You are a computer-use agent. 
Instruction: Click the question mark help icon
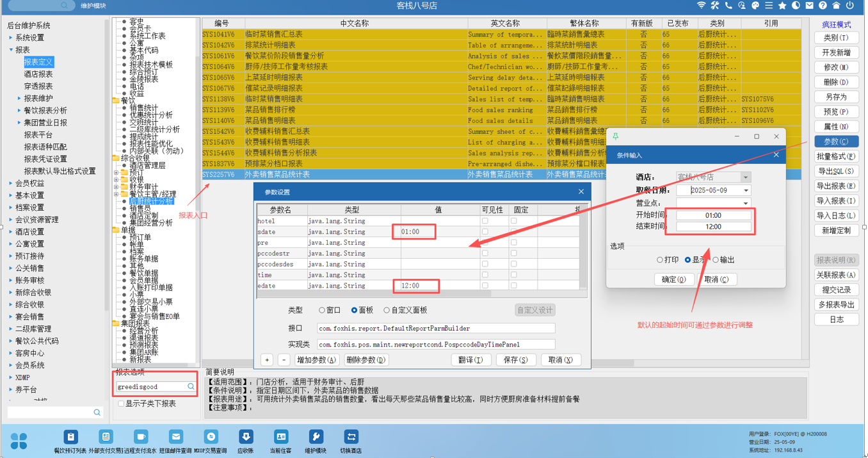point(823,6)
